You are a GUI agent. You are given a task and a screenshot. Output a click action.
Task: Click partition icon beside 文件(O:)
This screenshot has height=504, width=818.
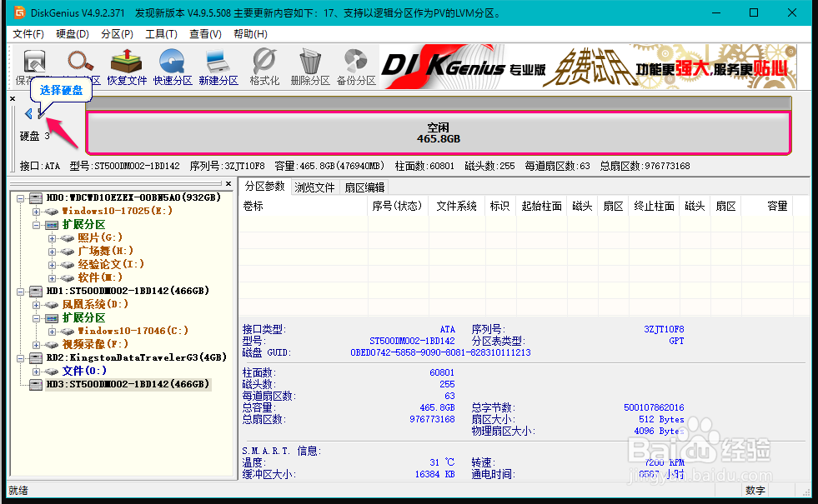[x=51, y=372]
